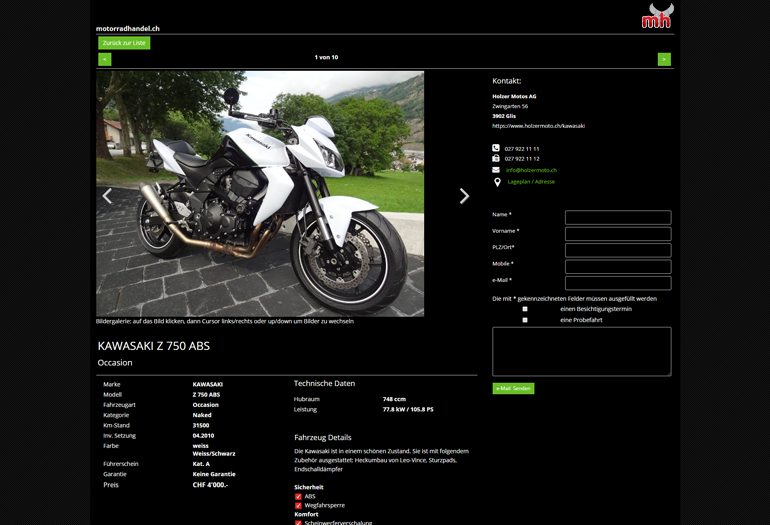The width and height of the screenshot is (770, 525).
Task: Click the Fahrzeug Details heading
Action: click(x=323, y=438)
